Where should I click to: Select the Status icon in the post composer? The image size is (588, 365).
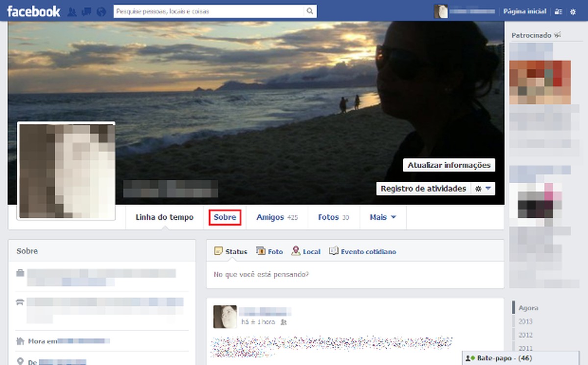tap(218, 251)
